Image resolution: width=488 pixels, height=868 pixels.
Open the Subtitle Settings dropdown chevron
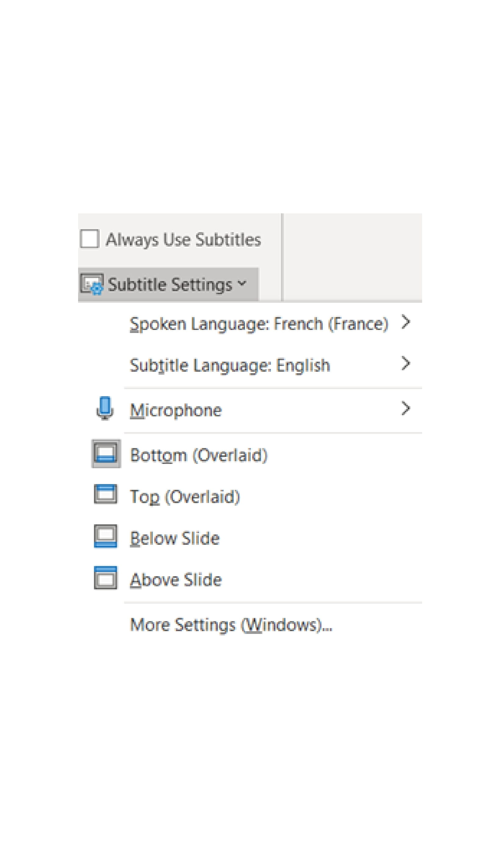click(241, 284)
